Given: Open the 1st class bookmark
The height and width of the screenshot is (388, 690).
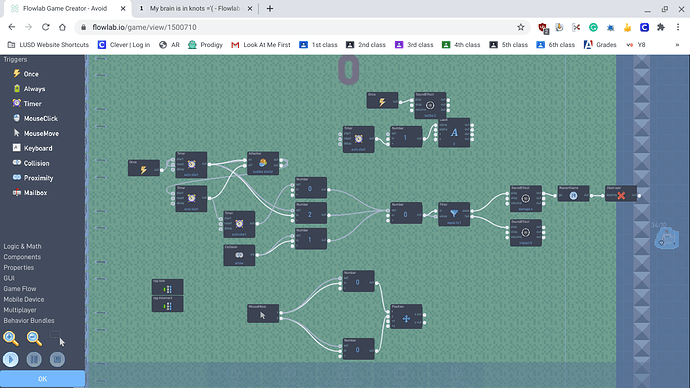Looking at the screenshot, I should (x=318, y=44).
